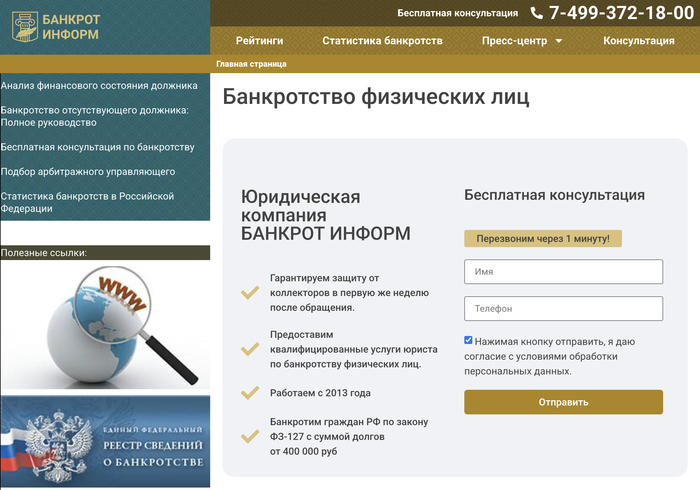Click checkmark icon beside collectors protection text
Image resolution: width=700 pixels, height=490 pixels.
pyautogui.click(x=250, y=293)
